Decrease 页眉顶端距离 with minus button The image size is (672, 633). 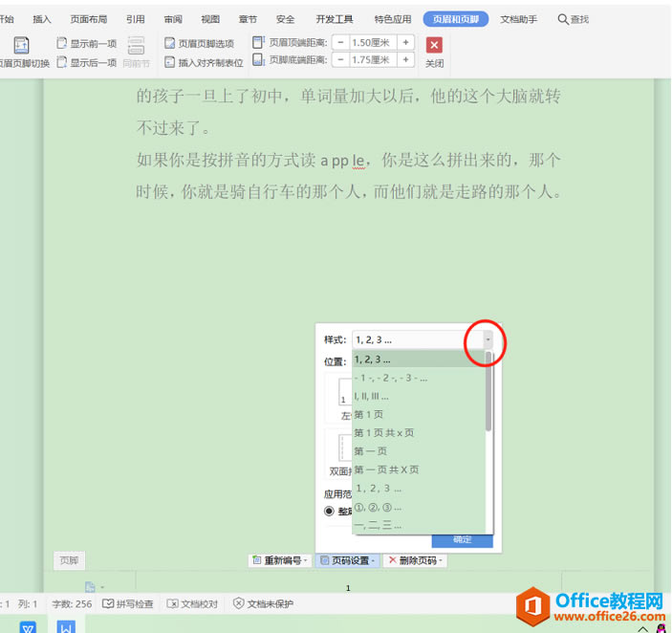[x=340, y=42]
